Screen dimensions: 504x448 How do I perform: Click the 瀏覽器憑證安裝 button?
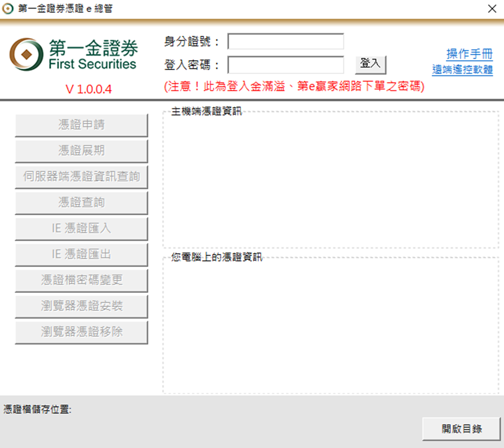pyautogui.click(x=81, y=306)
